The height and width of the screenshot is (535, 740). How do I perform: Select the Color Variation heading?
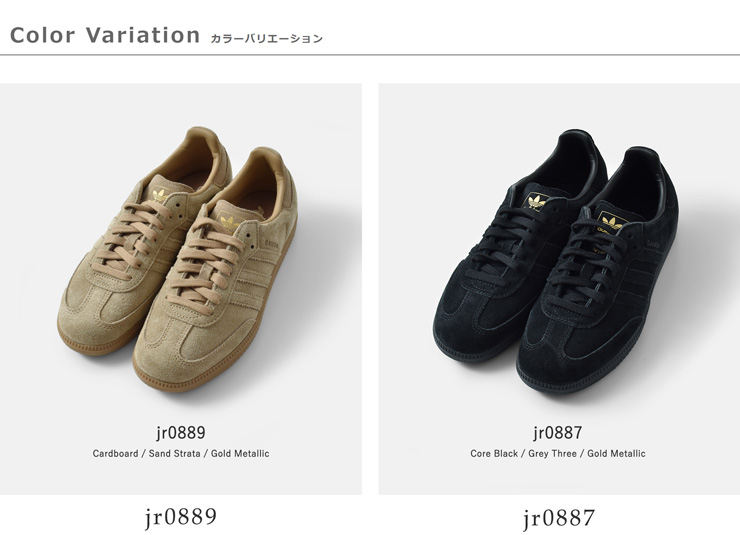click(105, 35)
